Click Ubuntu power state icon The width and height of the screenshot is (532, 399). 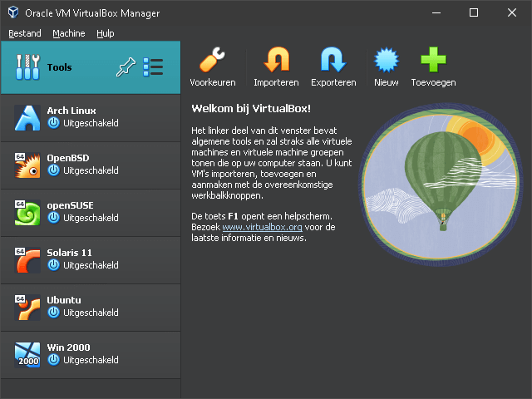[53, 313]
